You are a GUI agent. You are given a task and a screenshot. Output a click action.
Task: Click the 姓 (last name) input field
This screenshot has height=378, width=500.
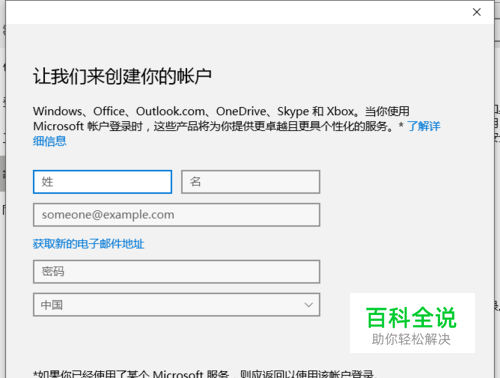click(102, 182)
